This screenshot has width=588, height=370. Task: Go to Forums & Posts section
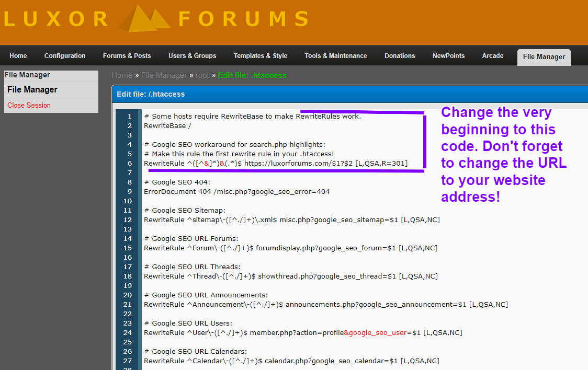pos(127,56)
